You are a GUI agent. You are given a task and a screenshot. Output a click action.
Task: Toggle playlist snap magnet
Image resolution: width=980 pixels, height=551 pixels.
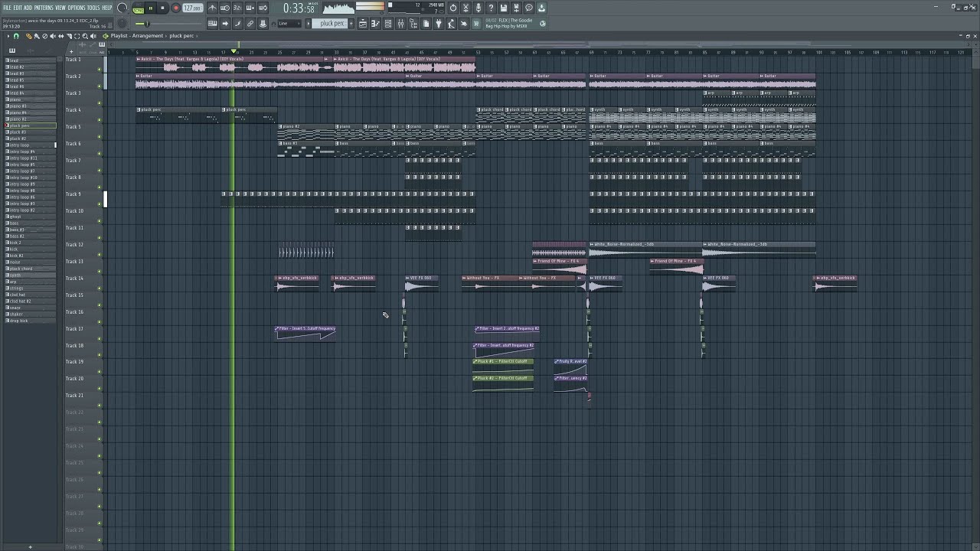click(16, 36)
